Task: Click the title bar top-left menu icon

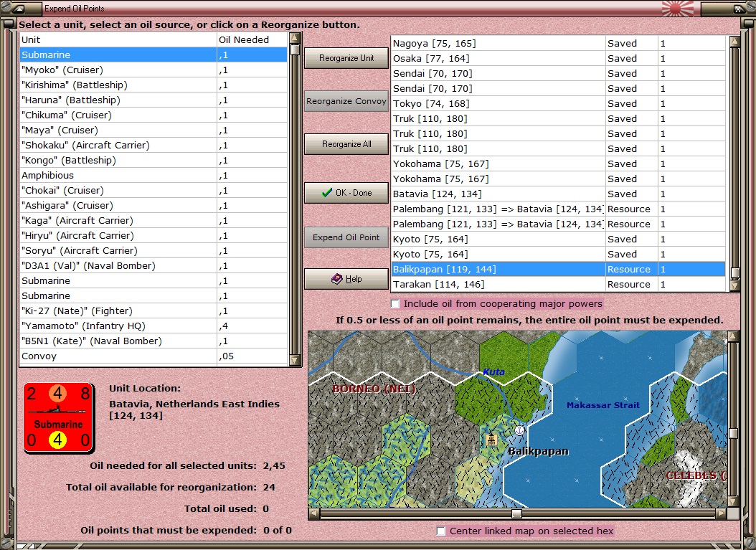Action: (19, 8)
